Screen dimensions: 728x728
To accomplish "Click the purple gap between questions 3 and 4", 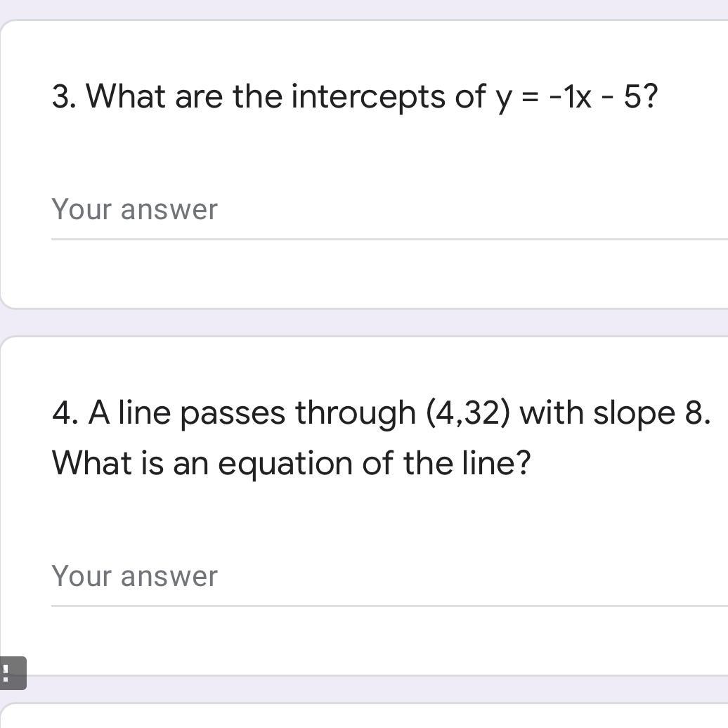I will click(364, 323).
